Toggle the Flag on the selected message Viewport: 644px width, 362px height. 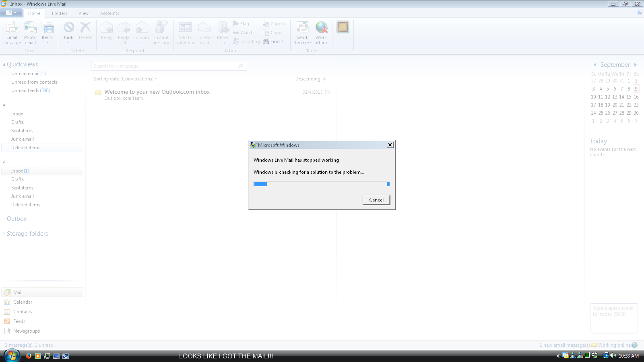[x=241, y=24]
